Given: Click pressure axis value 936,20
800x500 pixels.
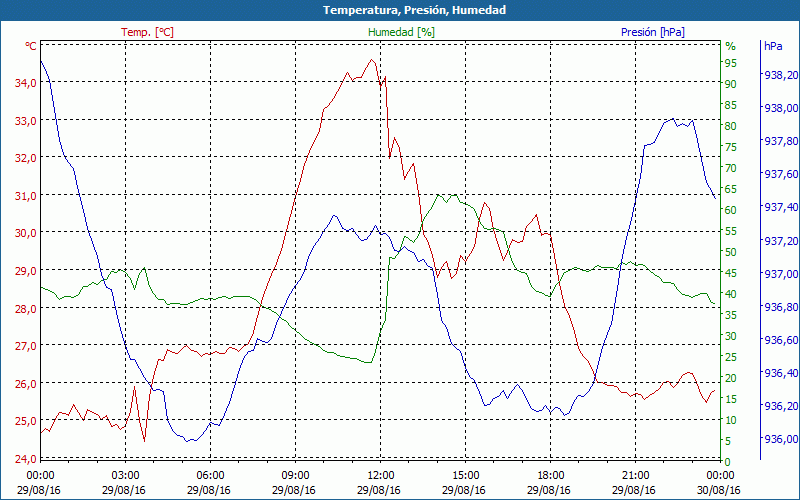Looking at the screenshot, I should click(x=781, y=407).
